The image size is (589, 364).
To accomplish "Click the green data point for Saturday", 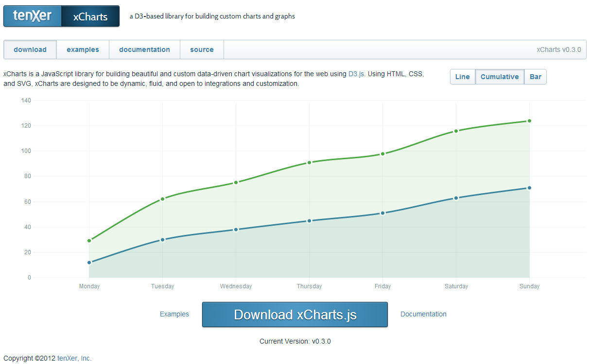I will tap(456, 131).
